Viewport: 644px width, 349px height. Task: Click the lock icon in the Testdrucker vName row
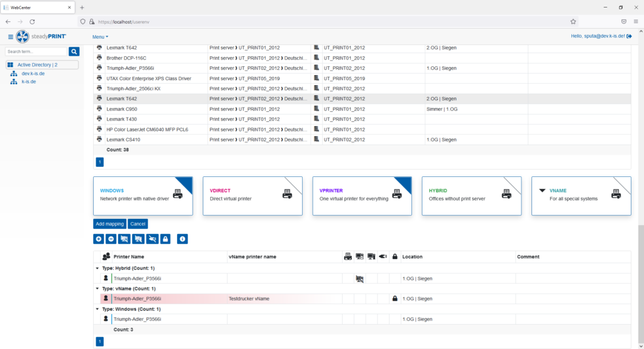point(395,298)
